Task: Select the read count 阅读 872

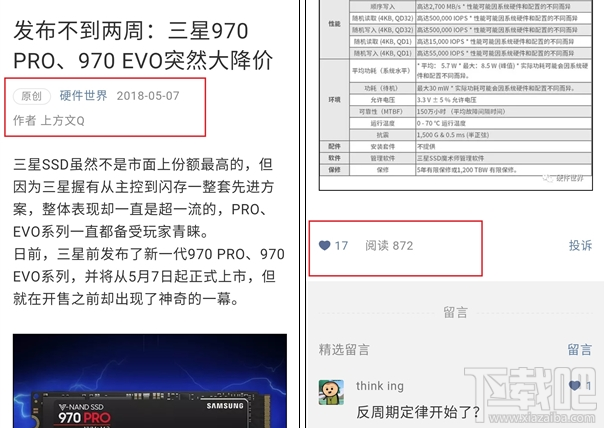Action: click(389, 245)
